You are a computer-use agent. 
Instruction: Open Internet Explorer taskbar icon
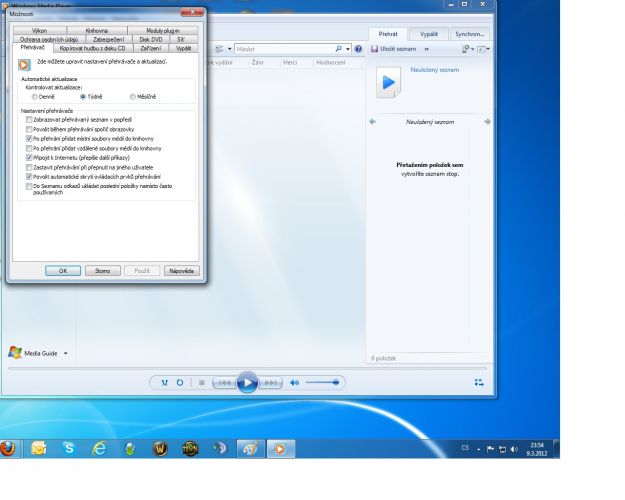pos(99,449)
